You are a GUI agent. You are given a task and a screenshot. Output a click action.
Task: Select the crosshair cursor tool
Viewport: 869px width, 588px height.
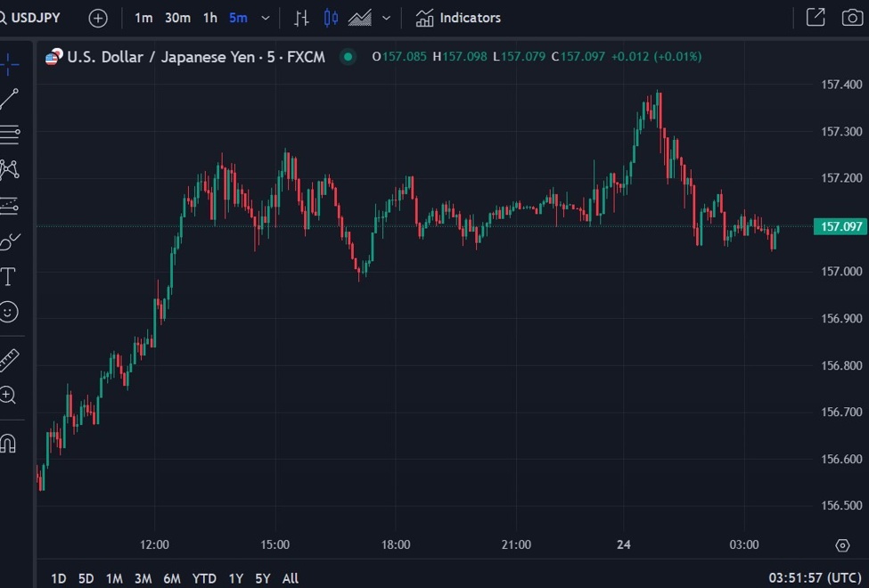[x=9, y=63]
